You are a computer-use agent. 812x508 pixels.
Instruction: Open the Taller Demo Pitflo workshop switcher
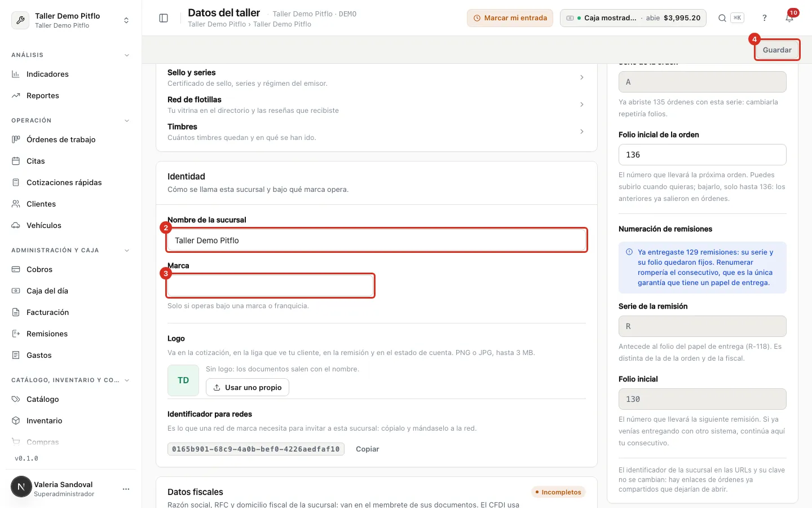coord(70,20)
